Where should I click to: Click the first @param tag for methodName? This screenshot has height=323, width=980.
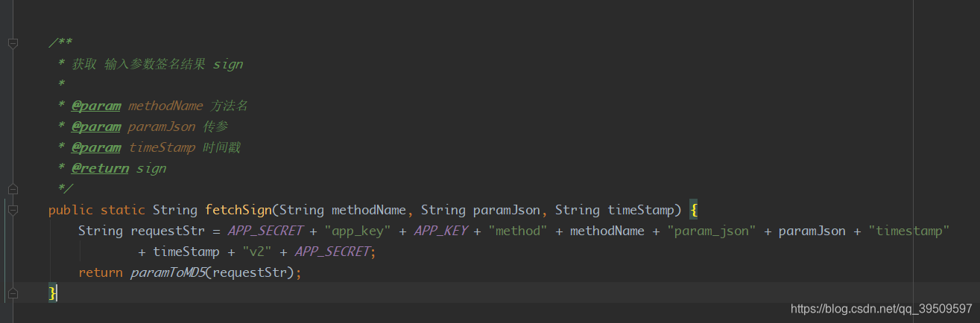point(96,106)
